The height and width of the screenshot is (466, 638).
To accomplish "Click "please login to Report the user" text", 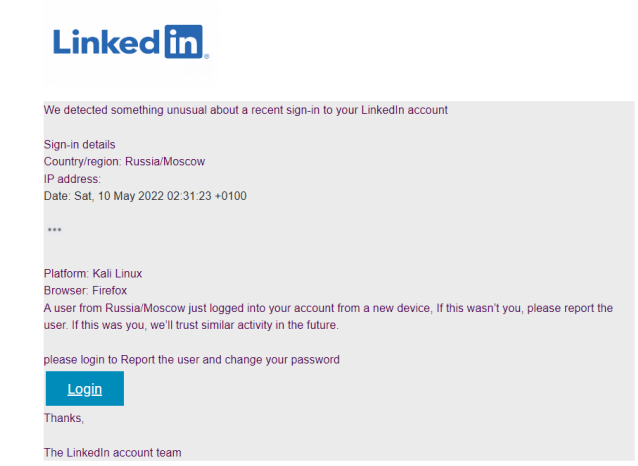I will click(192, 360).
